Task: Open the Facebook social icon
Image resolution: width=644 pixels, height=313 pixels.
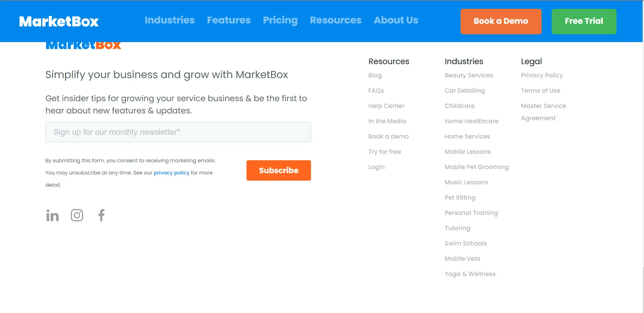Action: point(101,215)
